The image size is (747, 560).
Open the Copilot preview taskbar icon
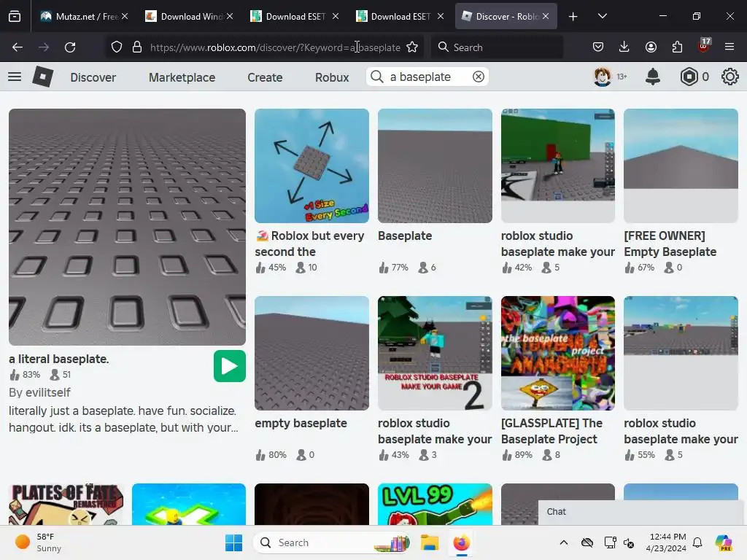click(x=723, y=542)
